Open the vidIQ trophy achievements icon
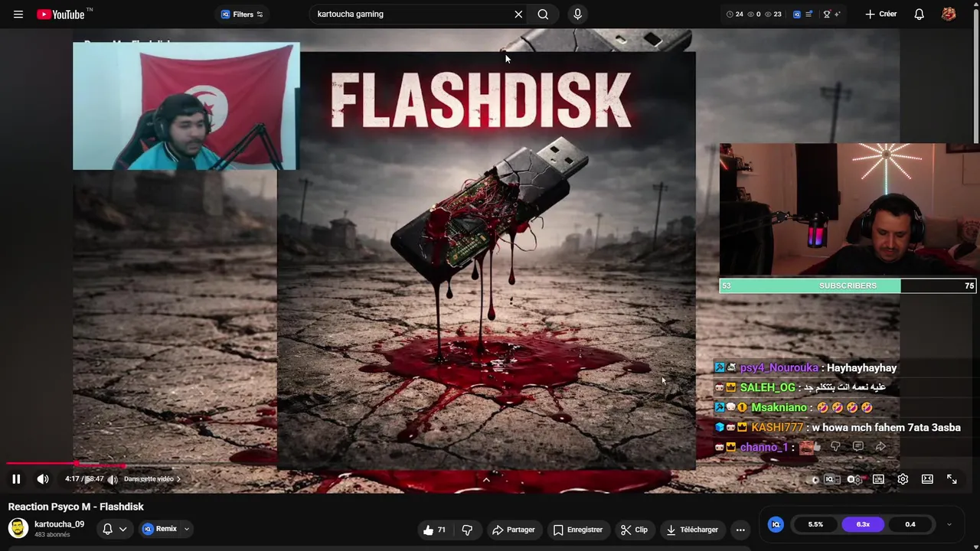 click(826, 14)
